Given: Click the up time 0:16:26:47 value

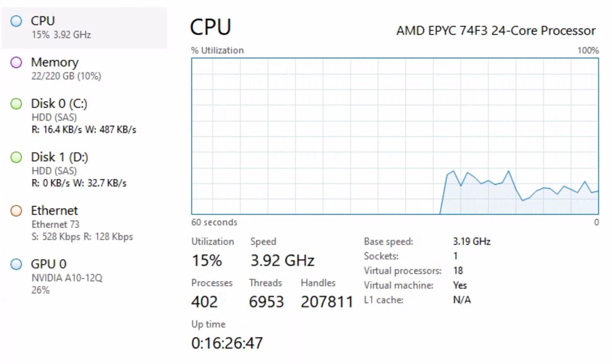Looking at the screenshot, I should click(227, 343).
